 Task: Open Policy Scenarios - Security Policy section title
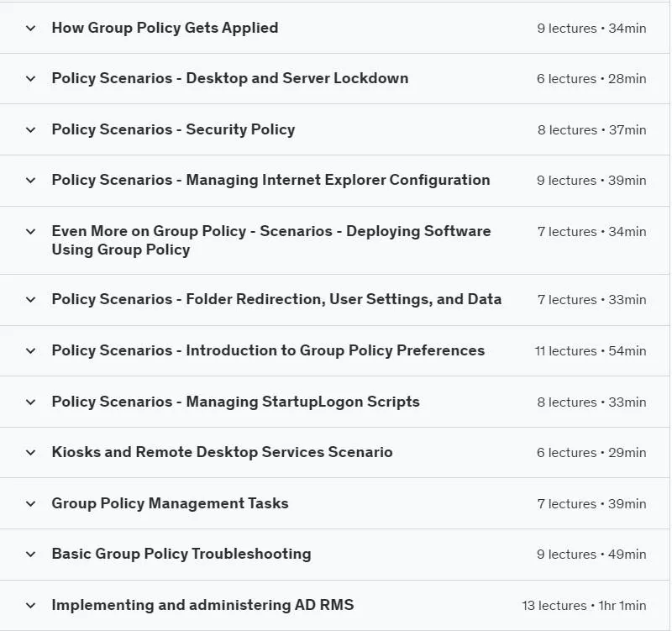[x=174, y=129]
